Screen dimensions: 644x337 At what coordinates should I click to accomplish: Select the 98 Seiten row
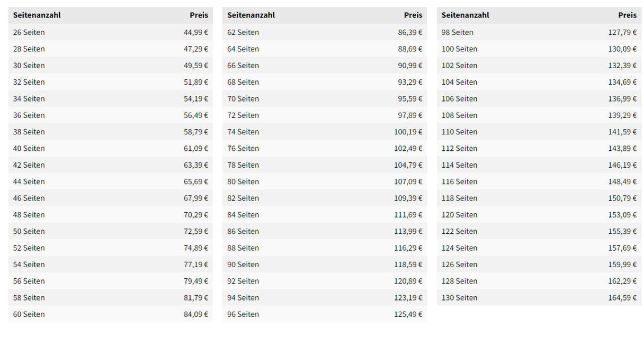click(539, 32)
